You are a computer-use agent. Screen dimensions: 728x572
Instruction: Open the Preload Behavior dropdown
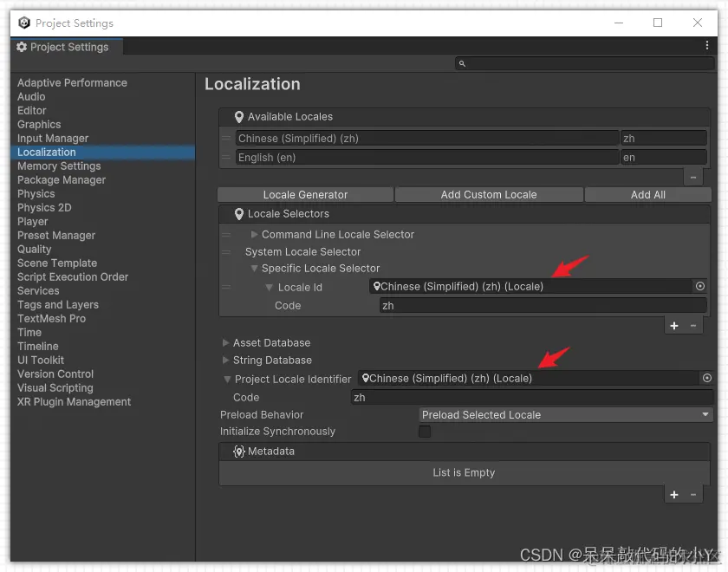pos(566,414)
